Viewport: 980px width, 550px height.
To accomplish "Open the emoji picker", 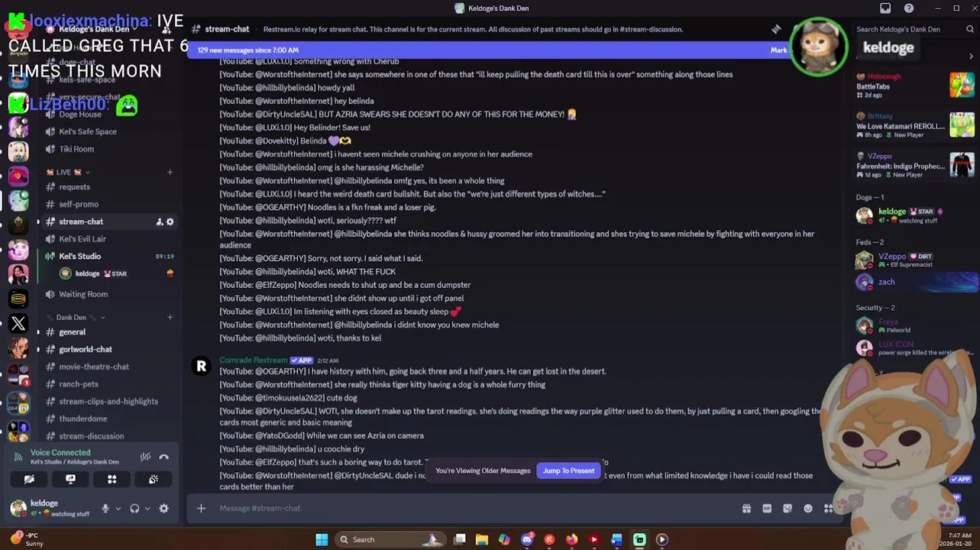I will [x=808, y=509].
